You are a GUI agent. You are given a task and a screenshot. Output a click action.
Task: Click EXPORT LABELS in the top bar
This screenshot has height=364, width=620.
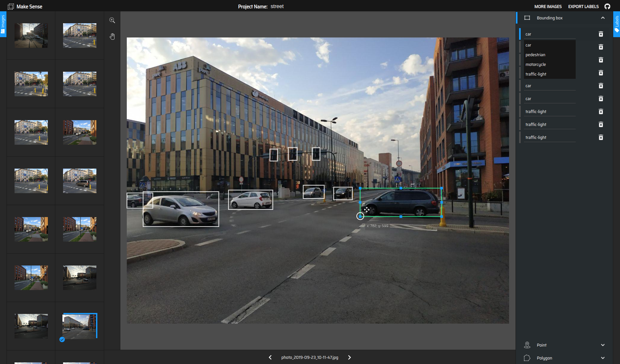point(583,6)
